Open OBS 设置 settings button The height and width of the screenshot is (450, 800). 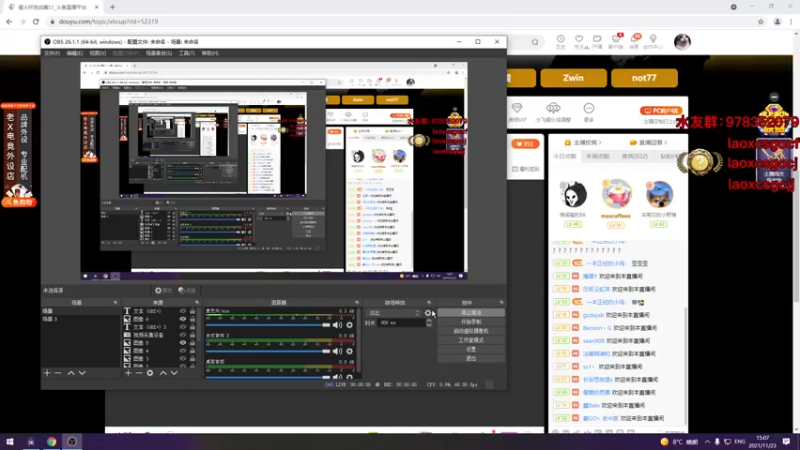click(471, 349)
